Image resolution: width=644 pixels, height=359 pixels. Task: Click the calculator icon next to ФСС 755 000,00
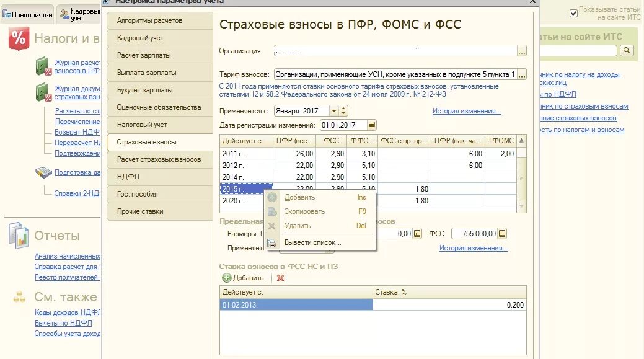tap(502, 234)
